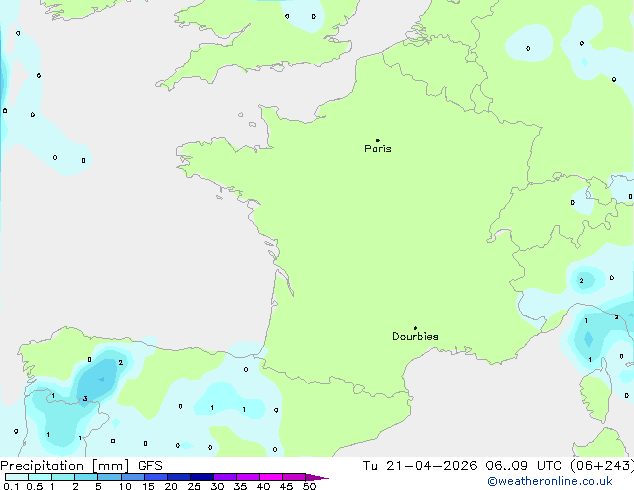634x490 pixels.
Task: Click the 'Precipitation [mm]' title text
Action: [x=65, y=466]
